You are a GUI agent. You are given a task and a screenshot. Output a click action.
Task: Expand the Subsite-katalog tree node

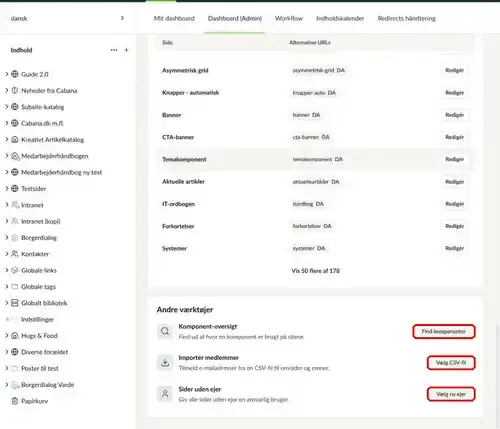pos(6,107)
